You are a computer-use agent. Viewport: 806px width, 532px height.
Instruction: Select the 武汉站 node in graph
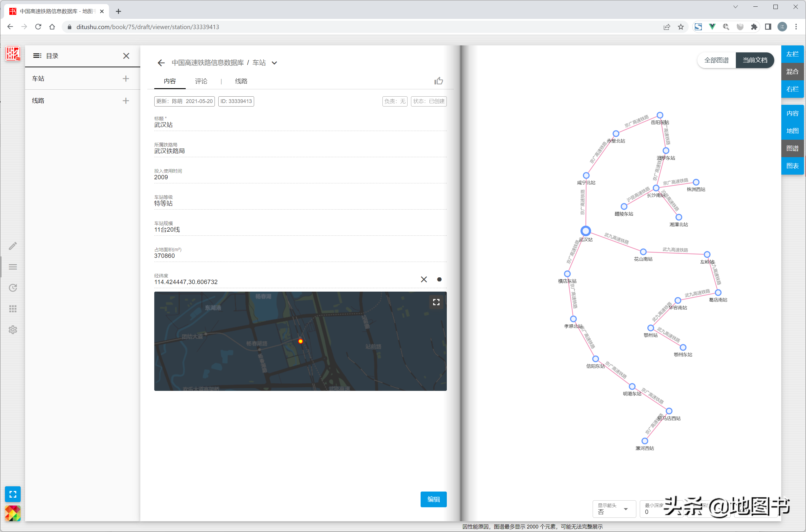click(585, 231)
